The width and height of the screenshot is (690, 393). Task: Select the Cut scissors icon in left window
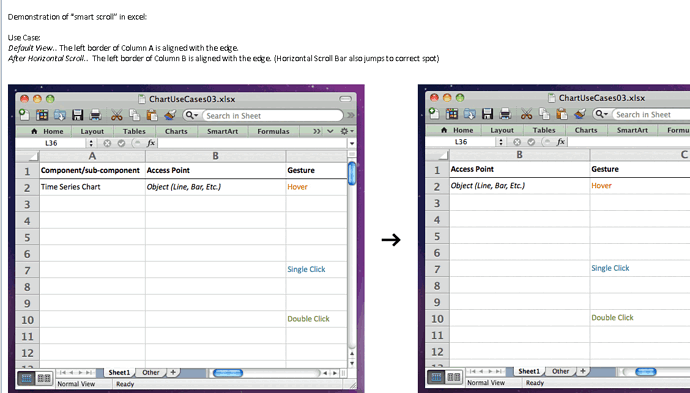pyautogui.click(x=117, y=115)
